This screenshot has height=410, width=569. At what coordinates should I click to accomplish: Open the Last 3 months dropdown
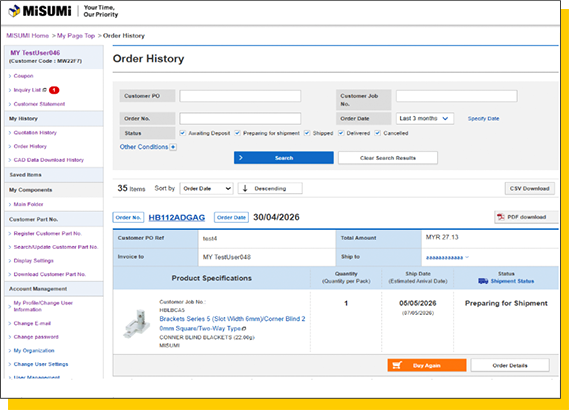(x=425, y=119)
